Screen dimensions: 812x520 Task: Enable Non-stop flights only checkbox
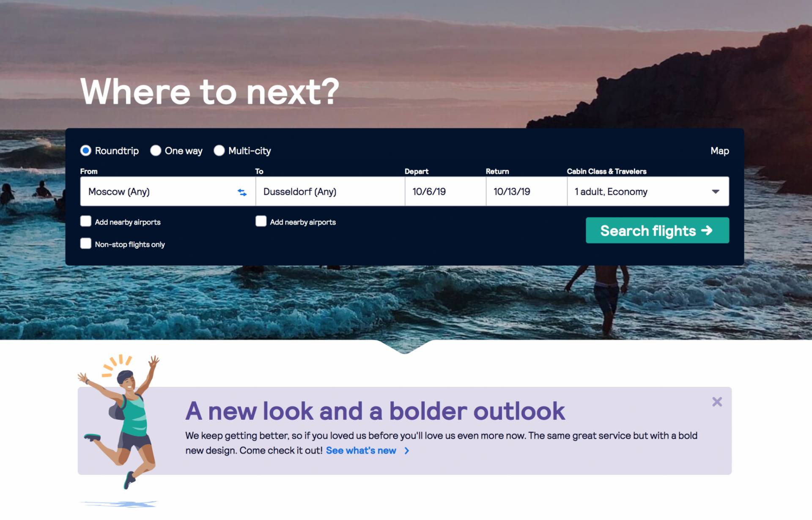click(86, 243)
